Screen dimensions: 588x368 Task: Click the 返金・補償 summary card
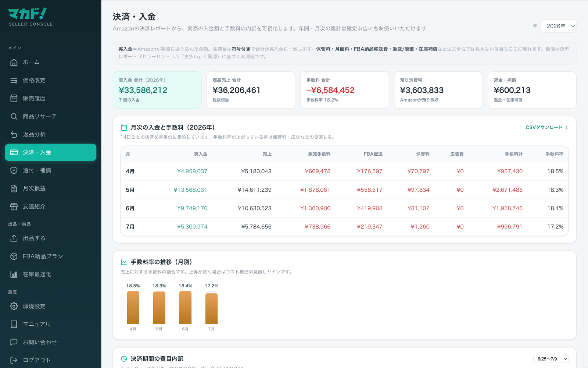tap(532, 90)
